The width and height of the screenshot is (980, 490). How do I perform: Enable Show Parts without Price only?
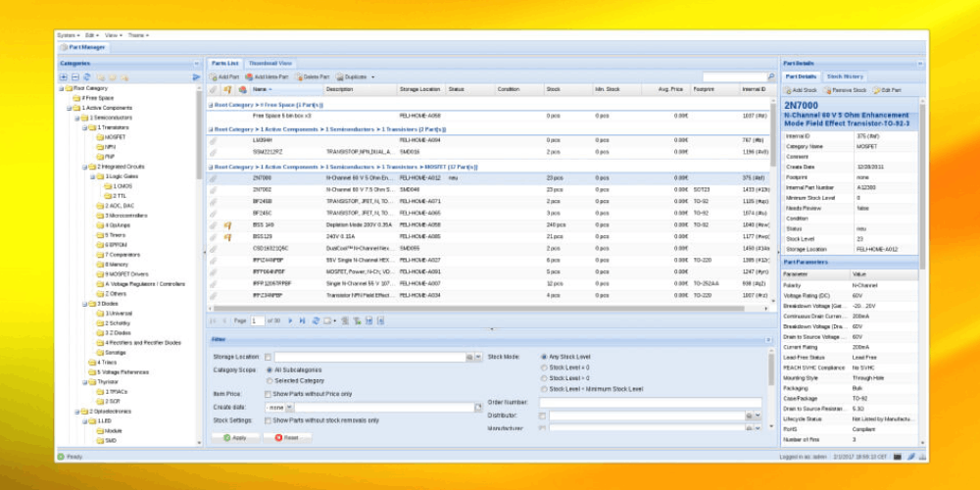(269, 393)
